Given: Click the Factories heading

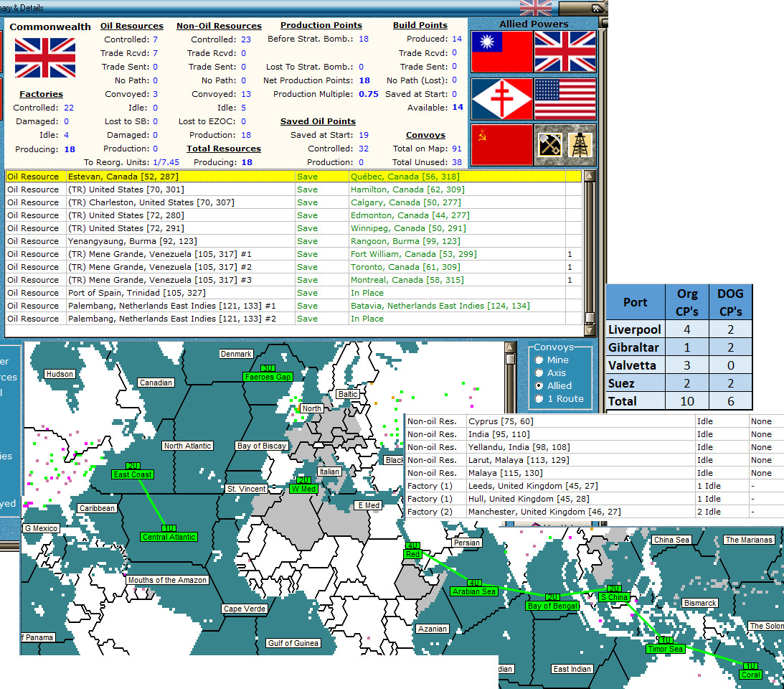Looking at the screenshot, I should [41, 94].
